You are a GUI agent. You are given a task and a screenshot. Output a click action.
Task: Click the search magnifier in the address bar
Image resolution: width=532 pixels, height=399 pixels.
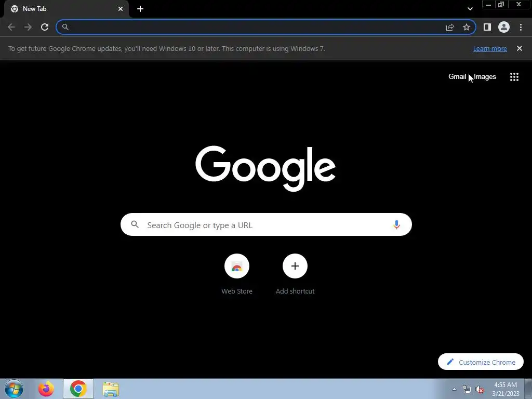(x=65, y=27)
